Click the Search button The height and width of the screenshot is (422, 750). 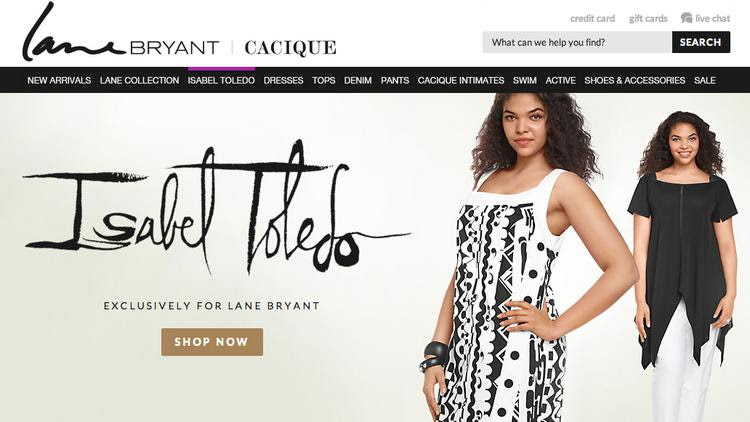tap(701, 42)
